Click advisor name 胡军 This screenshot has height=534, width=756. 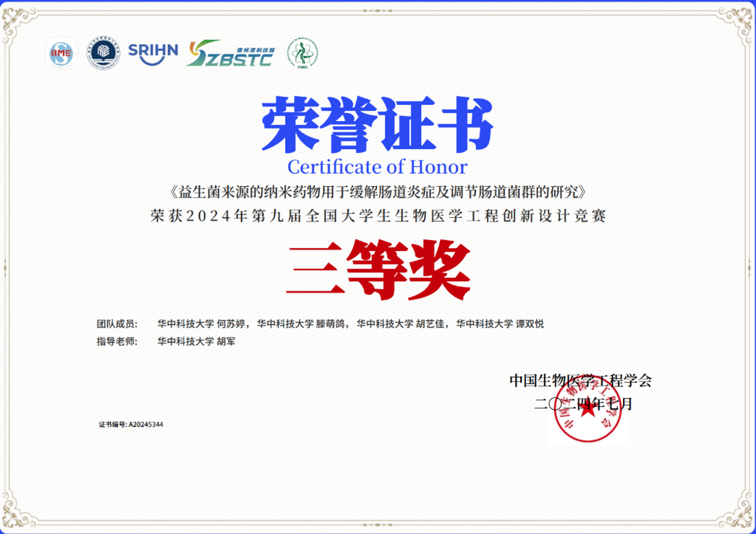226,342
